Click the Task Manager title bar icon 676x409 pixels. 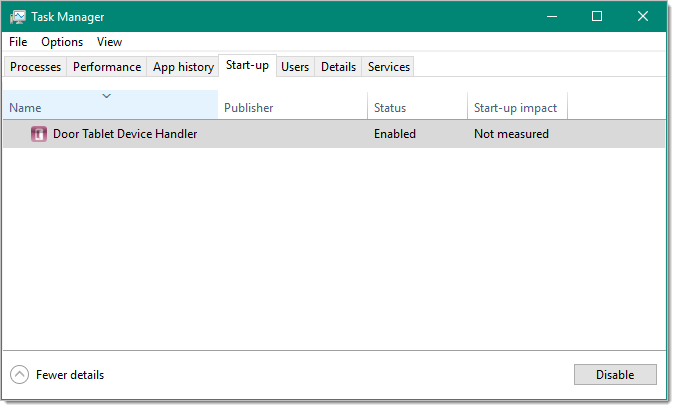(x=18, y=17)
